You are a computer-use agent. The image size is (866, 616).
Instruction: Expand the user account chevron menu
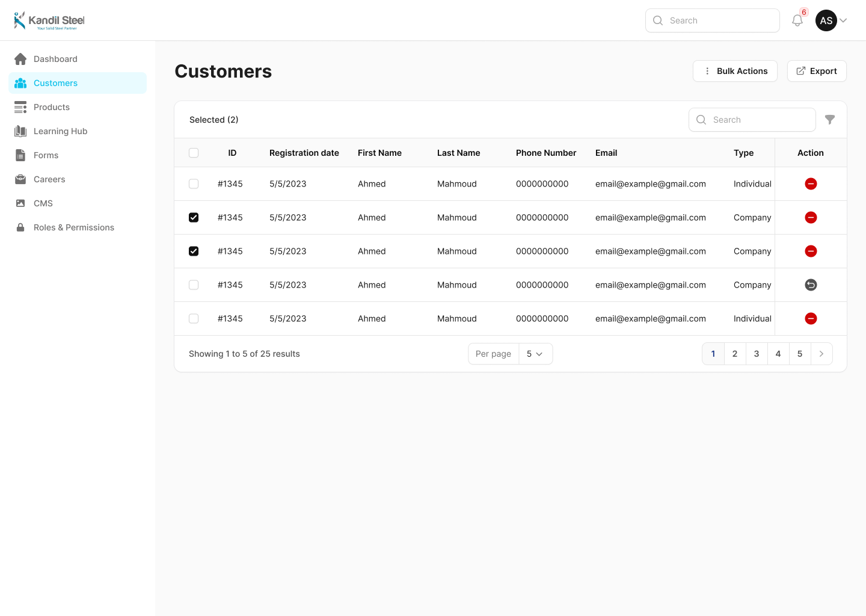843,20
